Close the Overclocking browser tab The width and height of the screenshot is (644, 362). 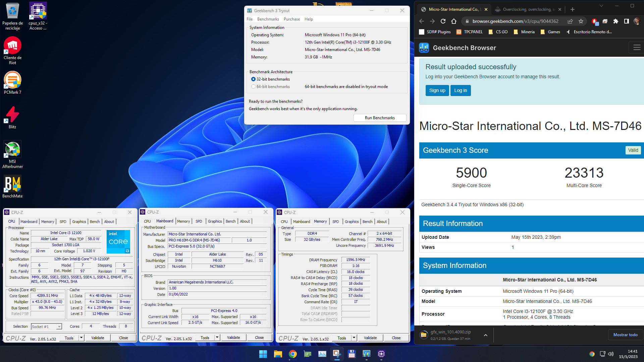click(x=559, y=9)
